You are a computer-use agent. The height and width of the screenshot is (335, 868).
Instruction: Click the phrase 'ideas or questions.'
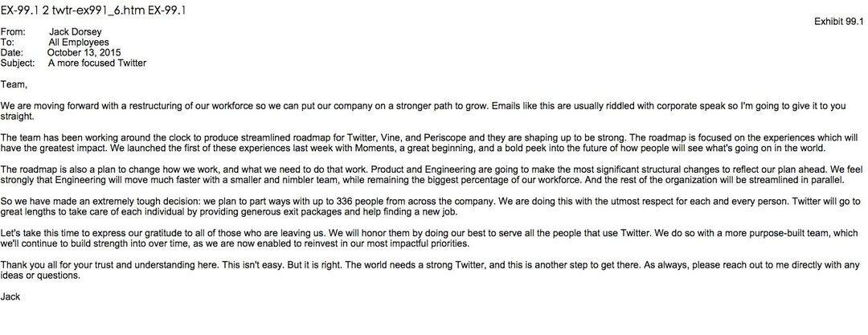coord(40,276)
